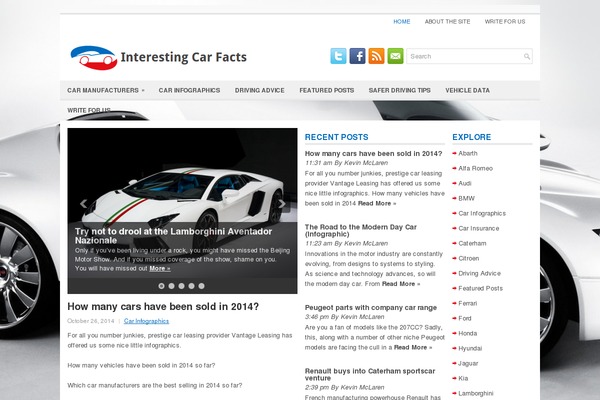Open Peugeot parts with company car range post
The height and width of the screenshot is (400, 600).
pos(370,308)
